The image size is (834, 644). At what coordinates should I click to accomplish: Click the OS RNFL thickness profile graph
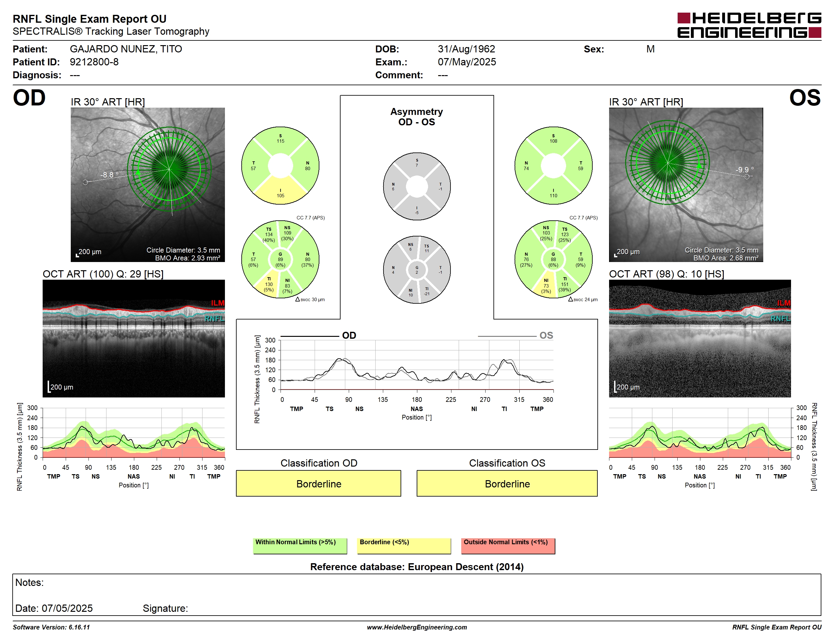(700, 432)
